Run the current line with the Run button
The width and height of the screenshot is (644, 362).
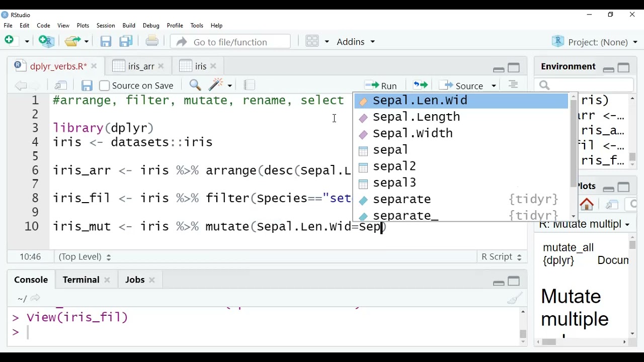381,85
